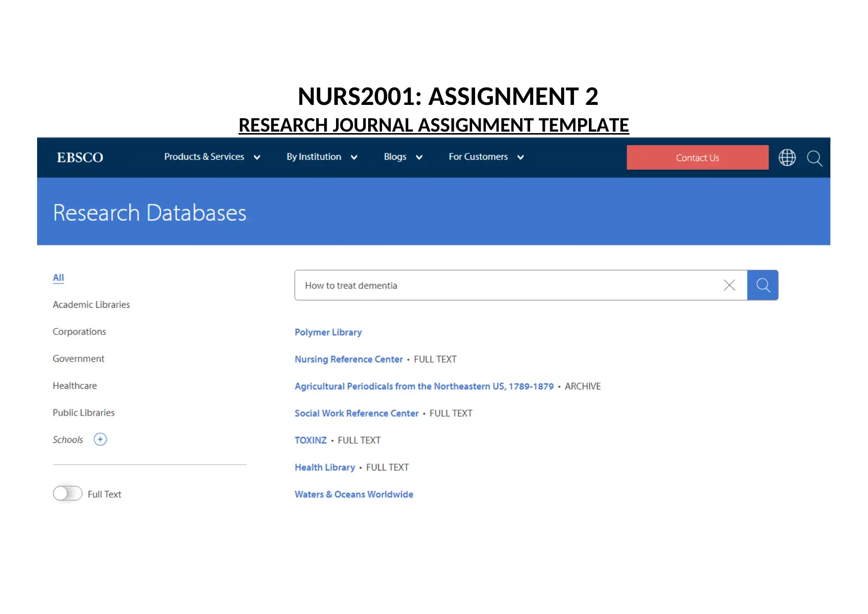The width and height of the screenshot is (868, 614).
Task: Open TOXINZ database link
Action: point(311,440)
